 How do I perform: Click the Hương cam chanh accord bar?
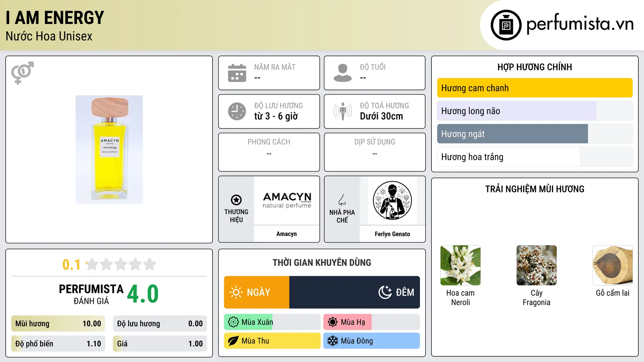[535, 88]
